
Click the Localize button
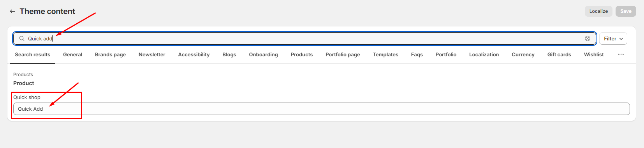[598, 11]
